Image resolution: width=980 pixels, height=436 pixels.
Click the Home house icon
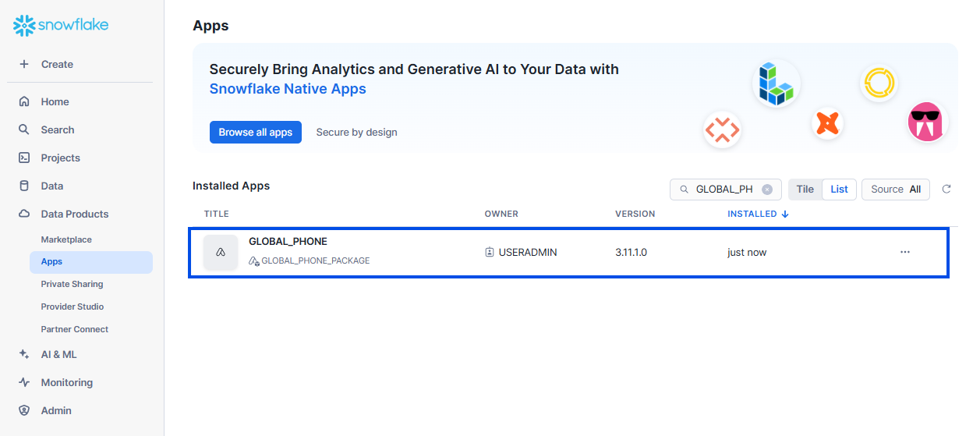tap(24, 101)
